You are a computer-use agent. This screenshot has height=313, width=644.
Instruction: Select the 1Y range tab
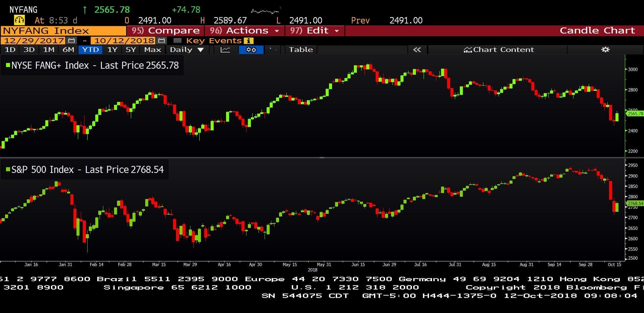pyautogui.click(x=112, y=50)
